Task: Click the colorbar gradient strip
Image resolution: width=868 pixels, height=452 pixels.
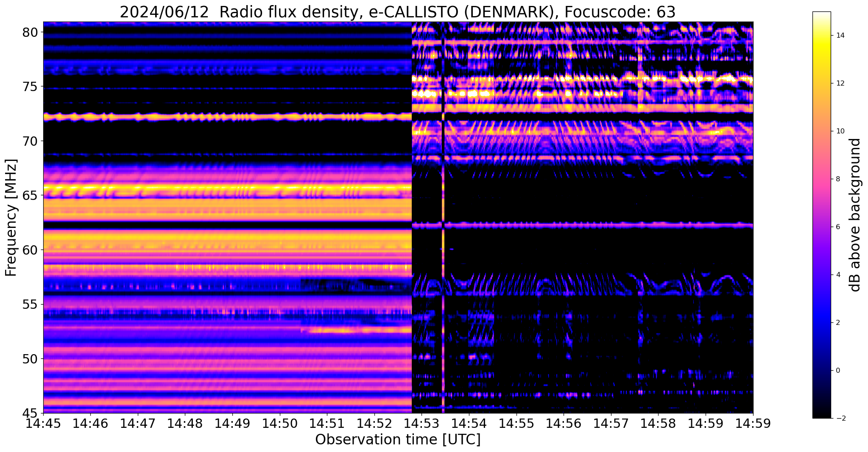Action: pyautogui.click(x=821, y=215)
